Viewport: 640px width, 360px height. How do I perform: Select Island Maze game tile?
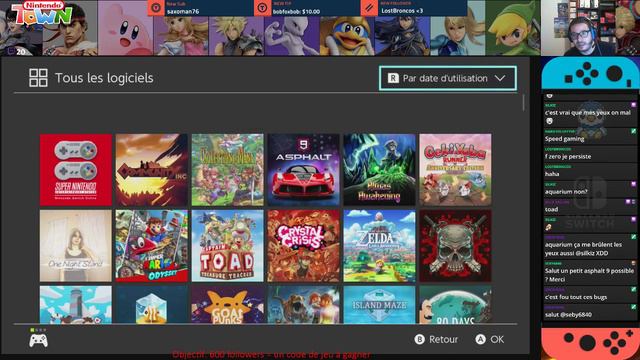pos(379,304)
